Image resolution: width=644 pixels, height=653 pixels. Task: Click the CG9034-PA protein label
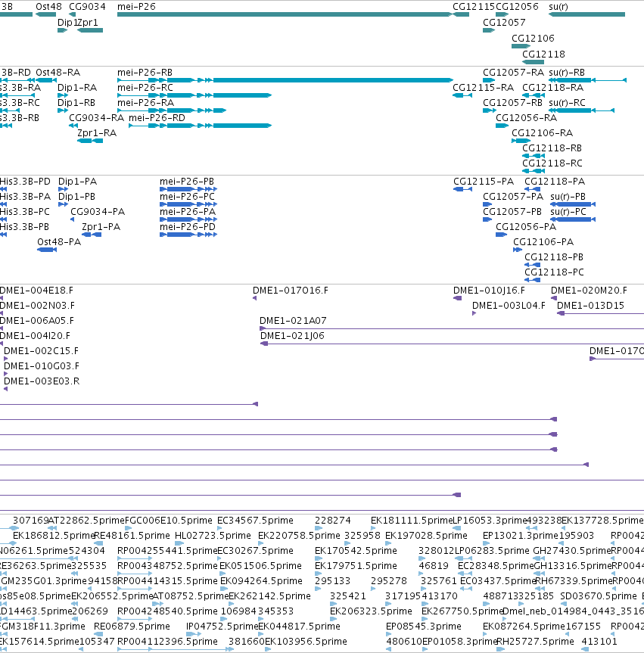pos(98,212)
